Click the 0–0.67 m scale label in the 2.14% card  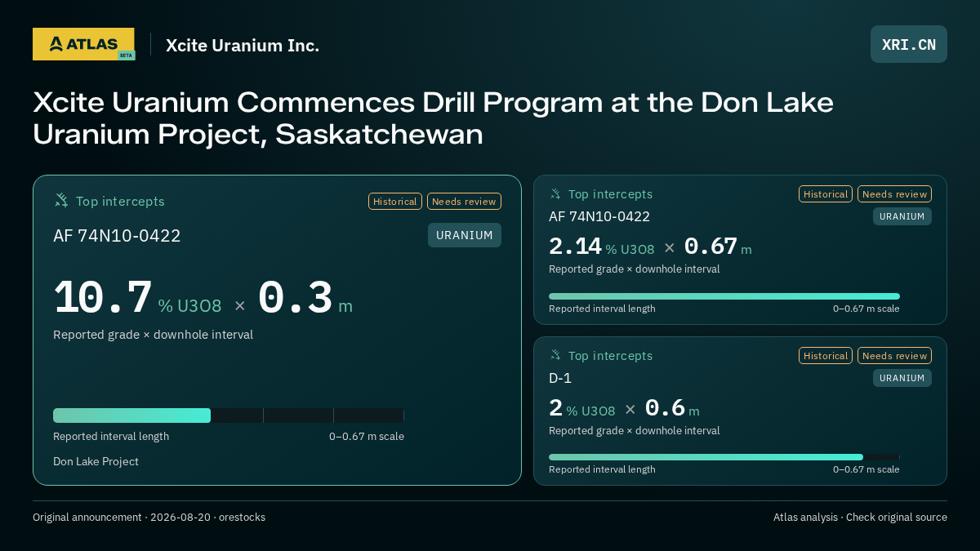click(x=866, y=309)
